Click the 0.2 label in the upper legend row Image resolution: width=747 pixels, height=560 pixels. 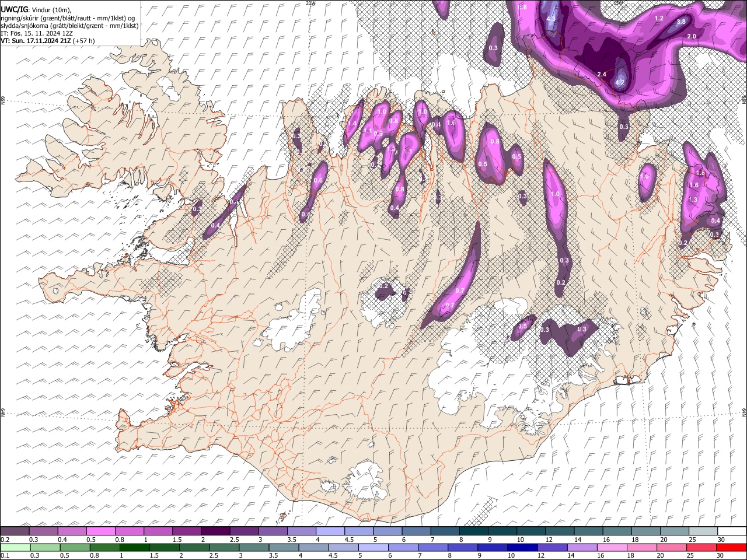tap(5, 540)
